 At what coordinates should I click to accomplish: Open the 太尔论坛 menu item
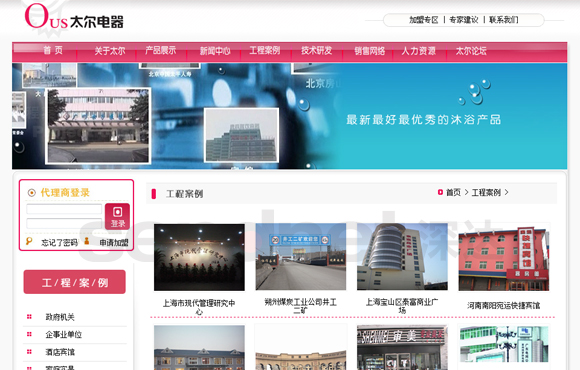471,51
